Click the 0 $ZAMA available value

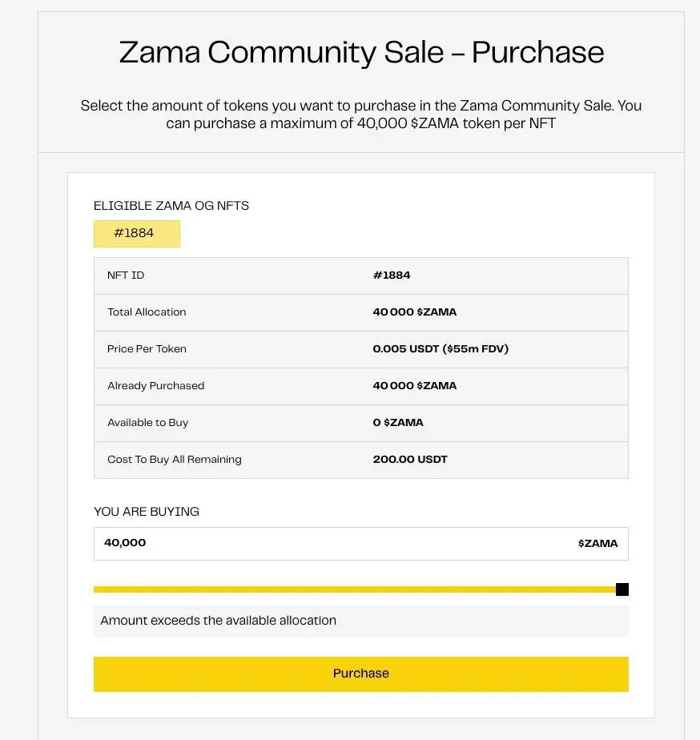tap(398, 423)
